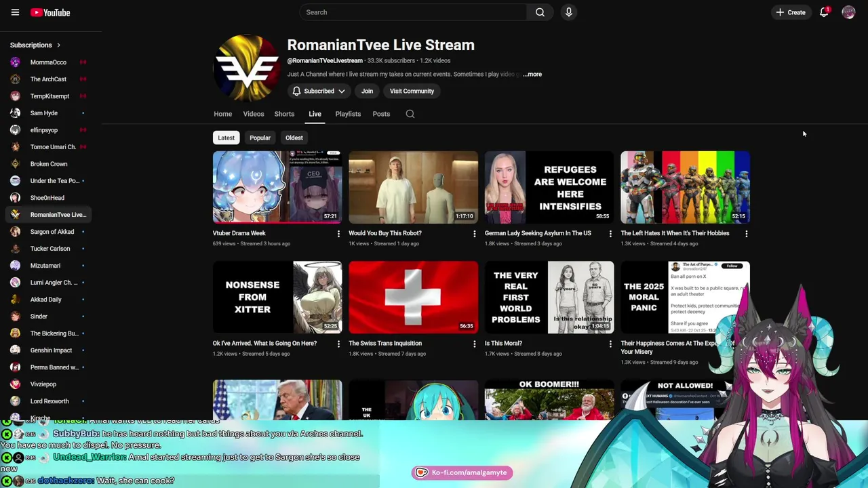Select Mizutamari in subscriptions list
Screen dimensions: 868x488
point(49,266)
